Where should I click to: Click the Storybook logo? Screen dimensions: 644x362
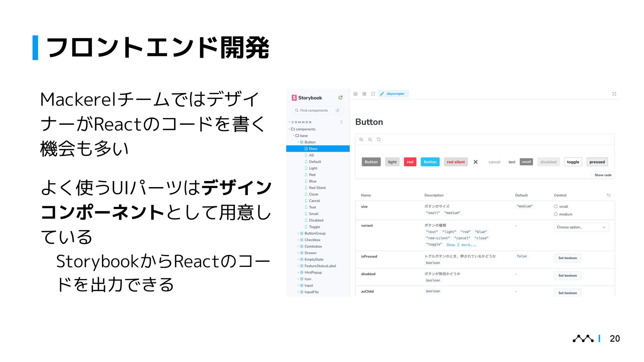pyautogui.click(x=307, y=98)
